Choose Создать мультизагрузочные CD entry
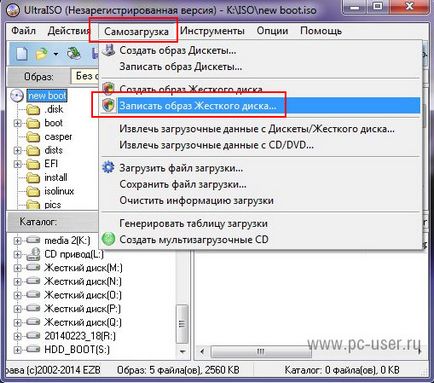 coord(261,239)
